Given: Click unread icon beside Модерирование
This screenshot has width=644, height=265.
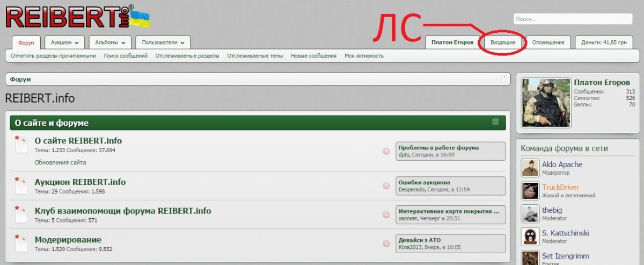Looking at the screenshot, I should [x=20, y=242].
